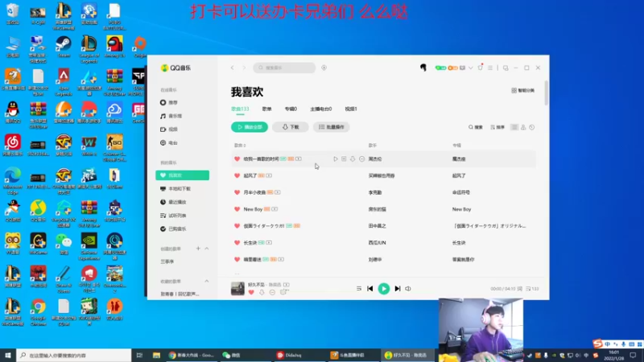Click the green Play All button
The image size is (644, 362).
250,127
